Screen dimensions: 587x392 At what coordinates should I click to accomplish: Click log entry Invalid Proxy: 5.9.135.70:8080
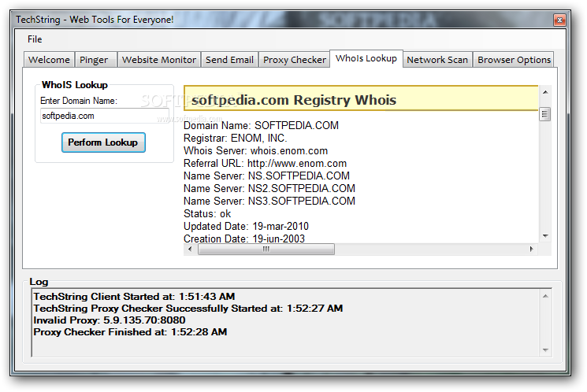[110, 320]
